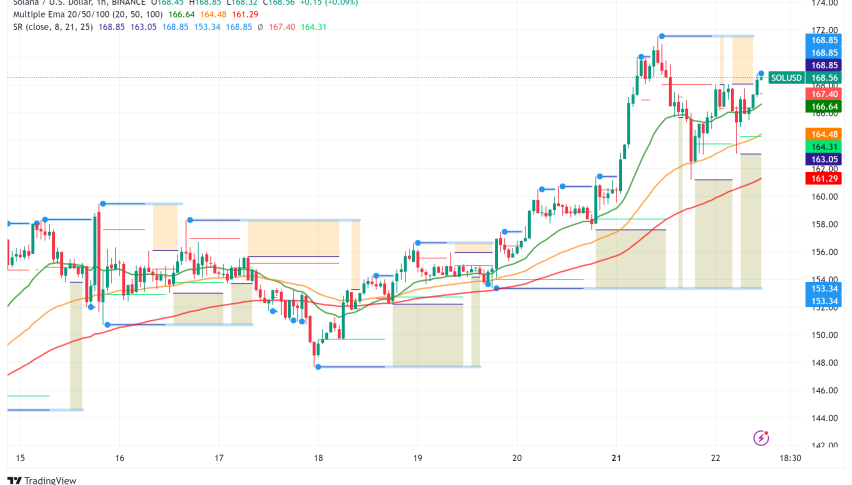This screenshot has height=485, width=852.
Task: Click the 156.00 tick on price scale
Action: click(824, 252)
